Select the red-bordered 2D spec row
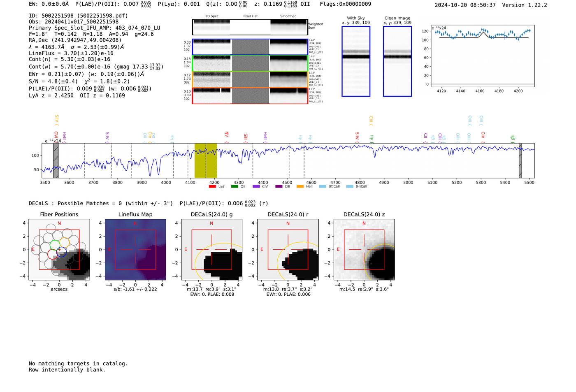The image size is (576, 392). tap(250, 95)
